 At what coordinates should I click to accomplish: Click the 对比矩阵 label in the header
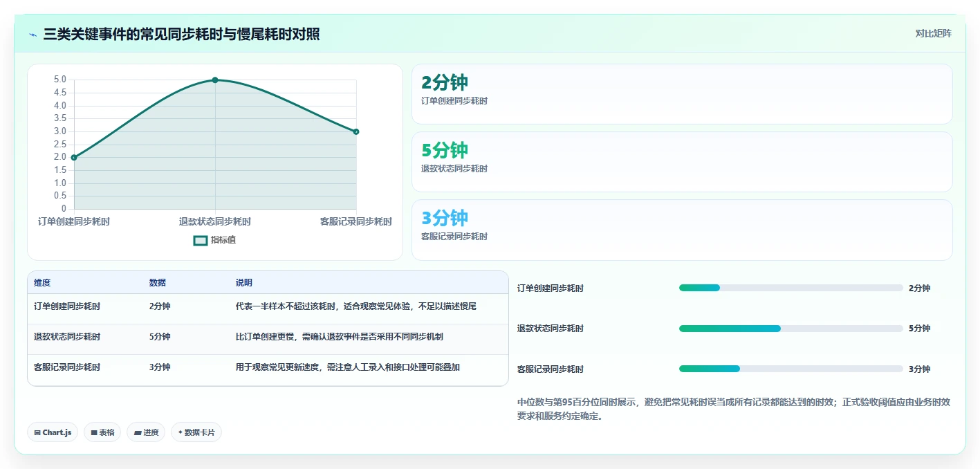933,33
